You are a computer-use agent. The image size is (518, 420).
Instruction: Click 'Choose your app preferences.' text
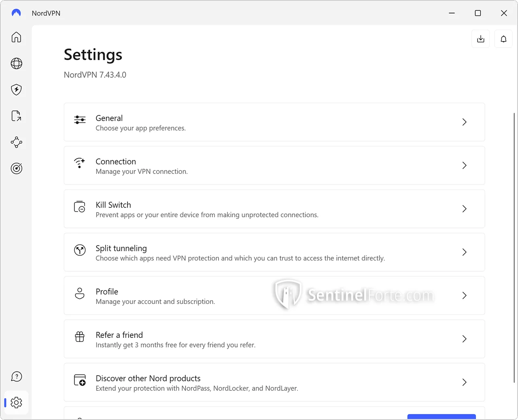pos(140,128)
